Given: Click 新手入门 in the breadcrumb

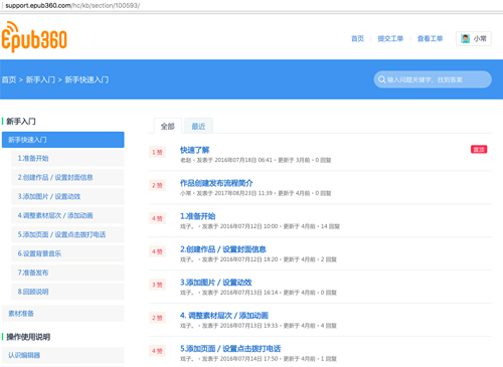Looking at the screenshot, I should pos(40,80).
